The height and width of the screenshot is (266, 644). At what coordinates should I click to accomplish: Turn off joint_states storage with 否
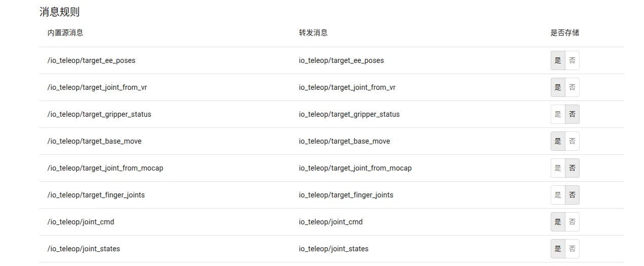click(x=572, y=249)
